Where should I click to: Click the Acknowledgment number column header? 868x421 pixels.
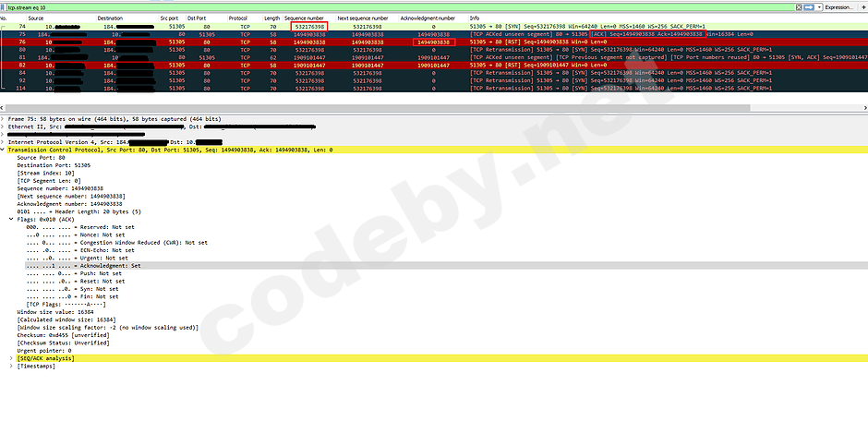pyautogui.click(x=428, y=18)
